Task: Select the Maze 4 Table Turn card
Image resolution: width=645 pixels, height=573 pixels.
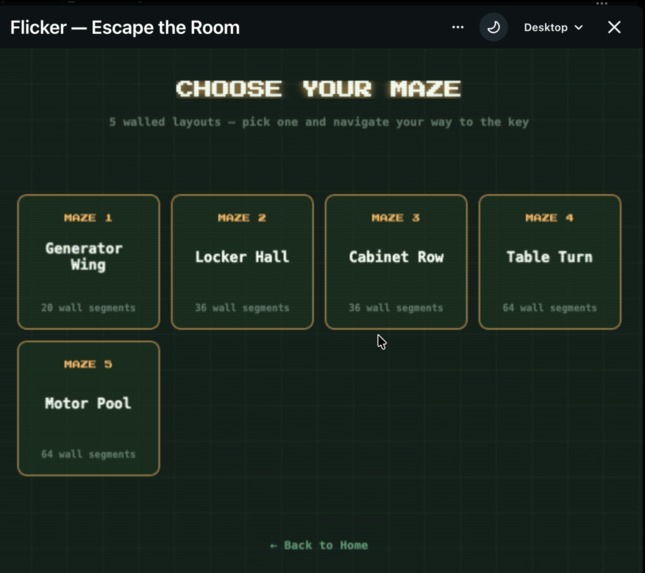Action: tap(550, 262)
